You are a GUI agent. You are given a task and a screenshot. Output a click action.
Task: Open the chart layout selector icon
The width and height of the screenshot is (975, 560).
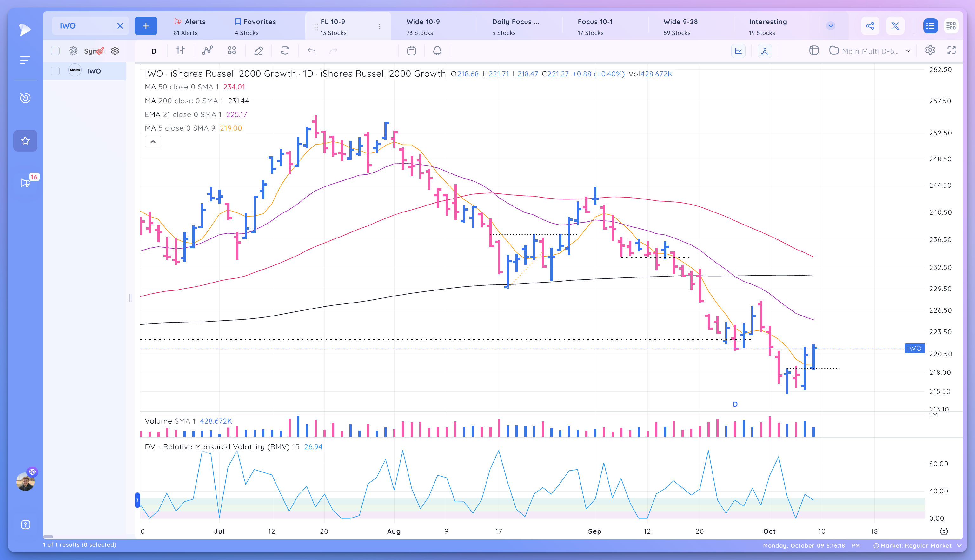[x=814, y=50]
